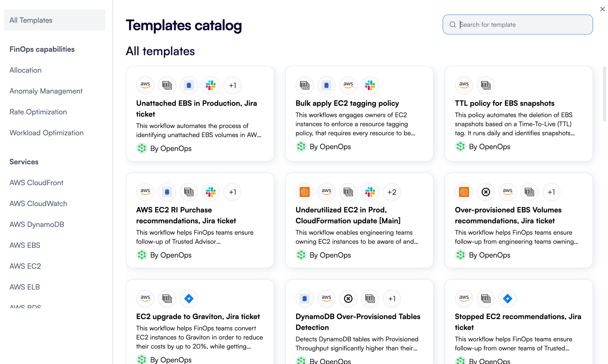Close the templates catalog dialog
This screenshot has height=364, width=608.
tap(602, 9)
